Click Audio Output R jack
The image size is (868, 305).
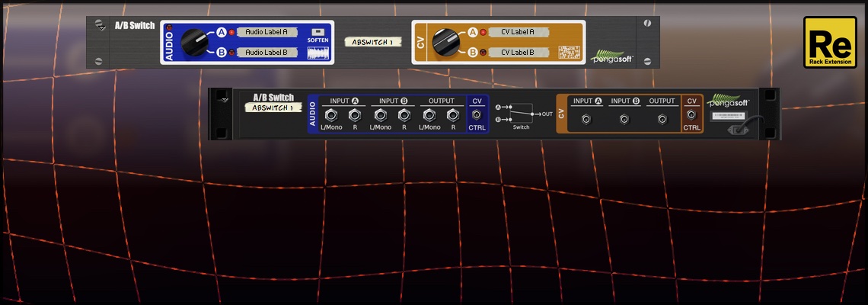[x=453, y=115]
